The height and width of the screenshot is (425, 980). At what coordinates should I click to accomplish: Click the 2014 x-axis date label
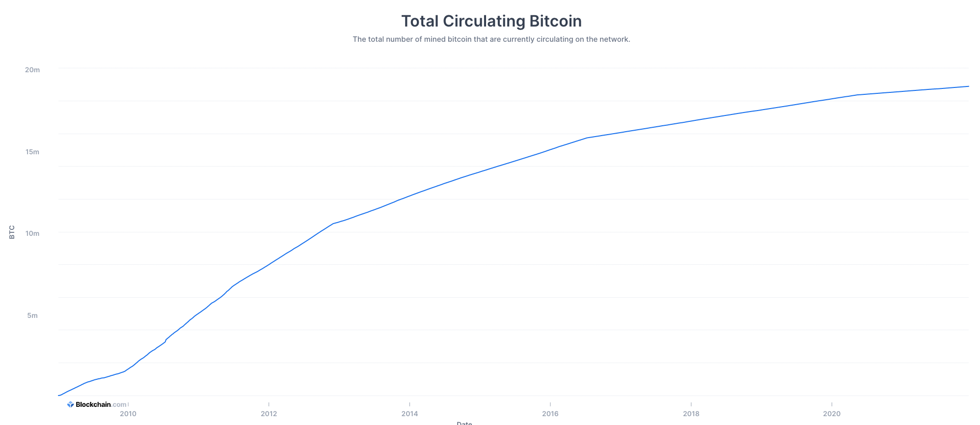point(409,414)
